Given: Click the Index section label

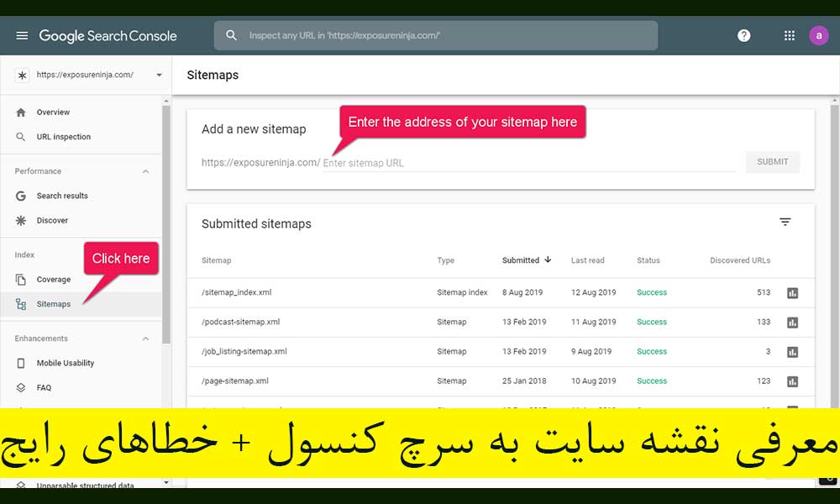Looking at the screenshot, I should point(24,255).
